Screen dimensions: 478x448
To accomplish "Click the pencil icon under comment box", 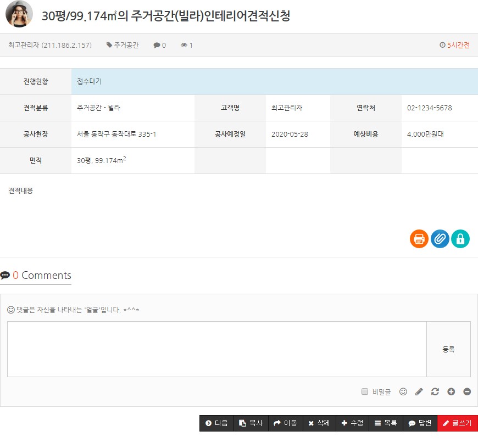I will pyautogui.click(x=419, y=391).
